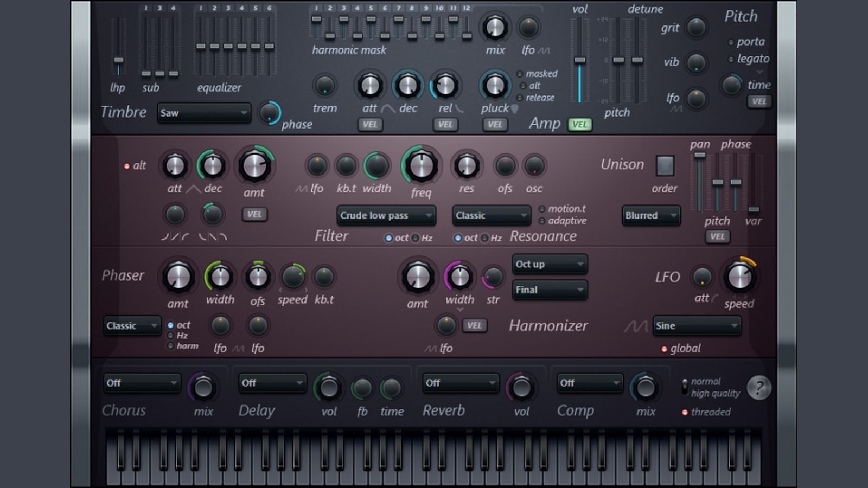Click the Pitch grit knob
The image size is (868, 488).
697,28
